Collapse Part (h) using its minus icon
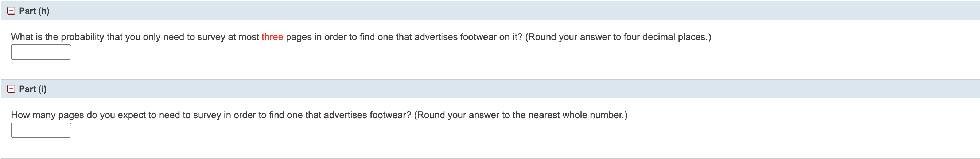Viewport: 980px width, 159px height. click(x=11, y=11)
